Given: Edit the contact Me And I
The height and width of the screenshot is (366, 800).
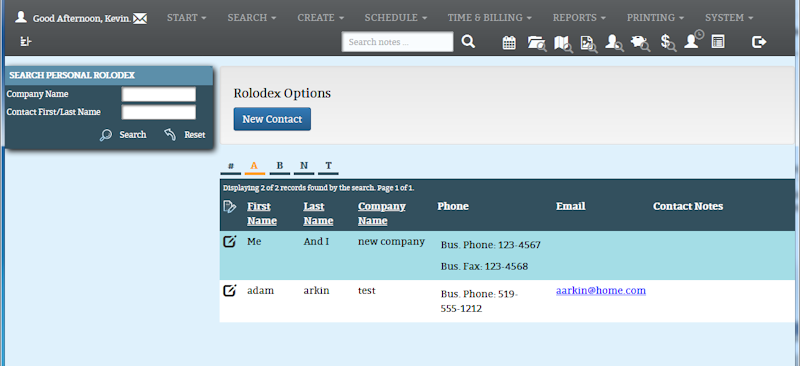Looking at the screenshot, I should click(230, 241).
